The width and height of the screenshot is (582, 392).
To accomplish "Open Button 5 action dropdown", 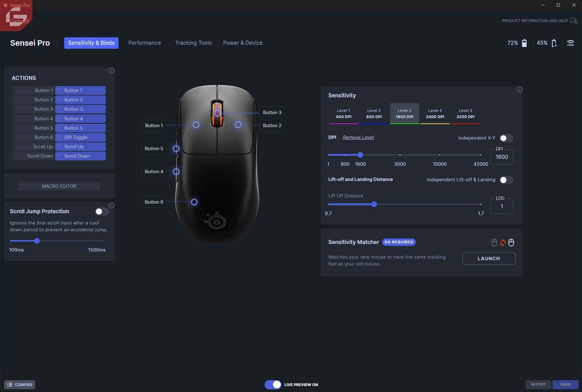I will click(x=80, y=128).
